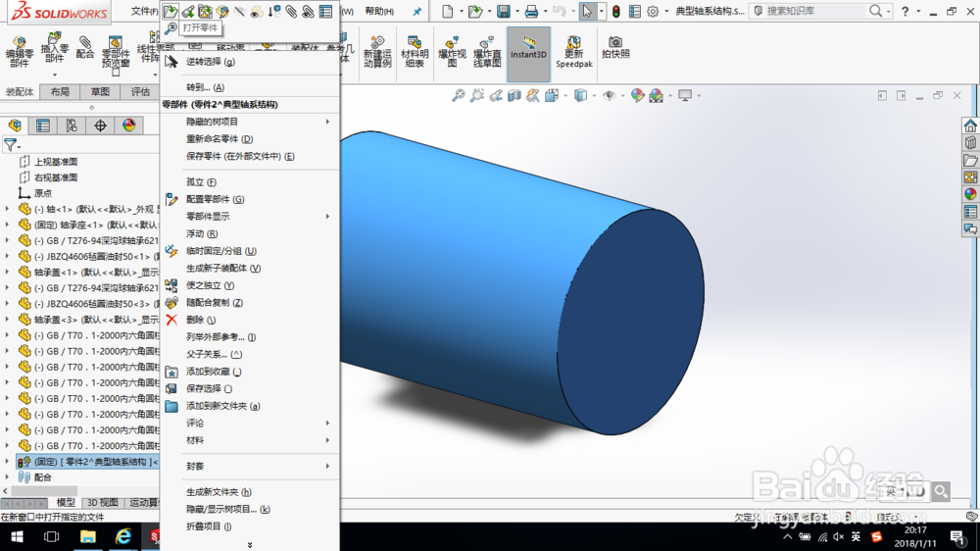
Task: Open 零部件显示 submenu
Action: (250, 217)
